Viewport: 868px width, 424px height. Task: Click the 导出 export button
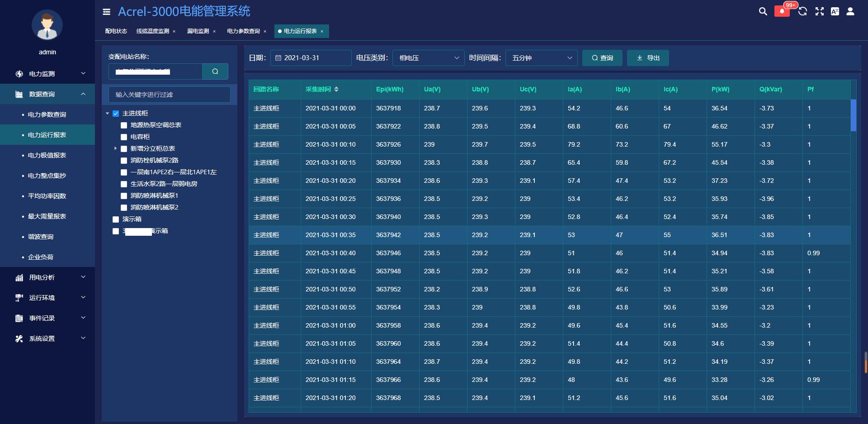coord(648,58)
